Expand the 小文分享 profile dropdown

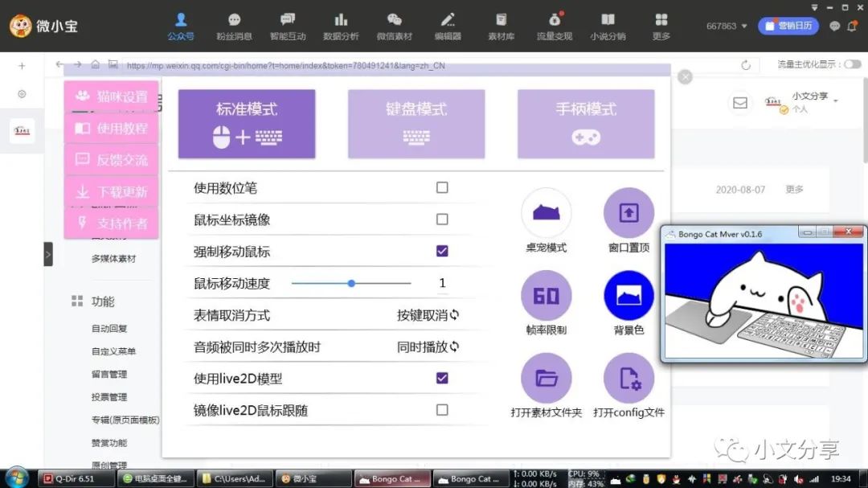point(836,100)
